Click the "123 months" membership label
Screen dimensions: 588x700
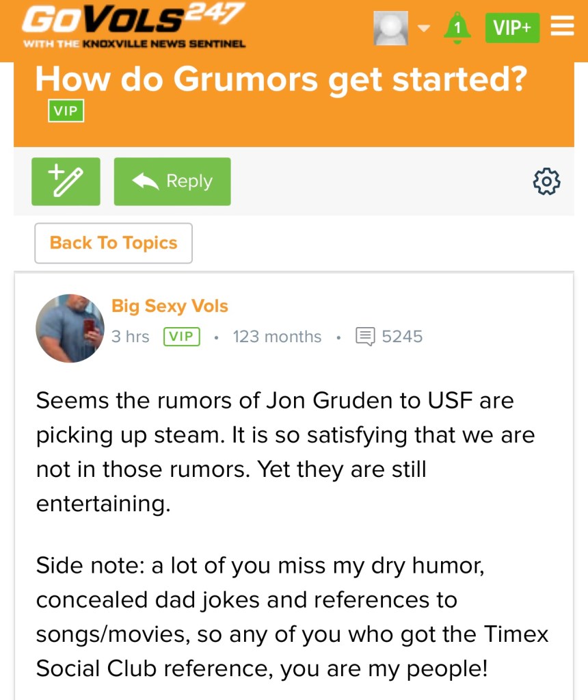click(x=277, y=337)
